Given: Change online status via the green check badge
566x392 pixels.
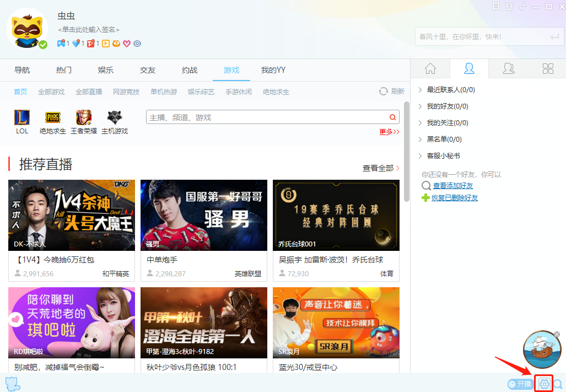Looking at the screenshot, I should tap(43, 45).
